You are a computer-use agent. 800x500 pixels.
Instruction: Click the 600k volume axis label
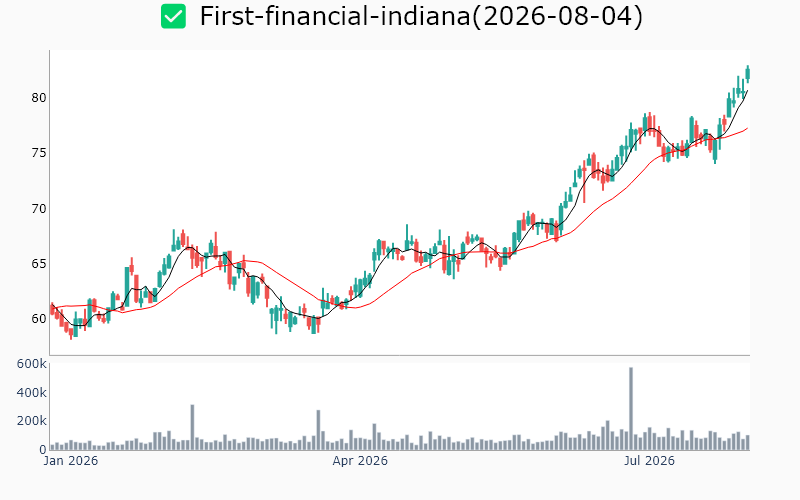(x=32, y=364)
